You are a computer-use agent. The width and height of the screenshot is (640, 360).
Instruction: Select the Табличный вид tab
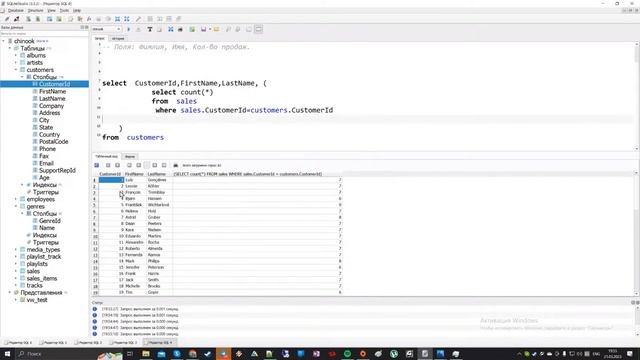click(x=107, y=156)
